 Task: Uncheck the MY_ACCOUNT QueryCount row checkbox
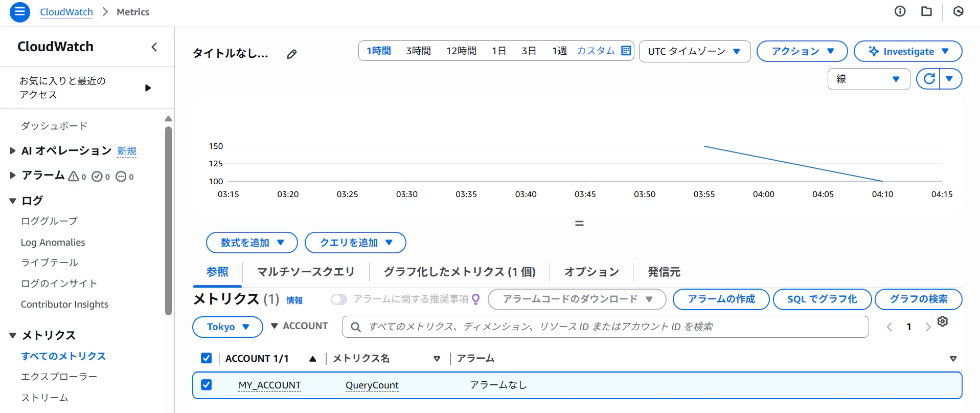click(206, 384)
